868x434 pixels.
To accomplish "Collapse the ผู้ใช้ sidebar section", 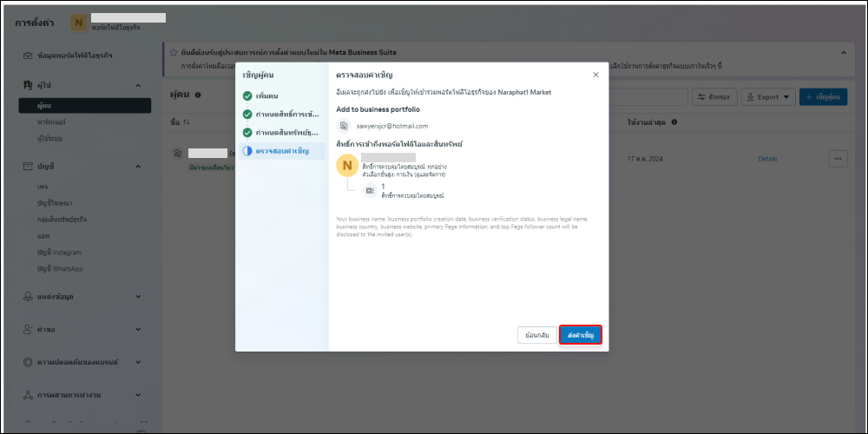I will tap(138, 86).
